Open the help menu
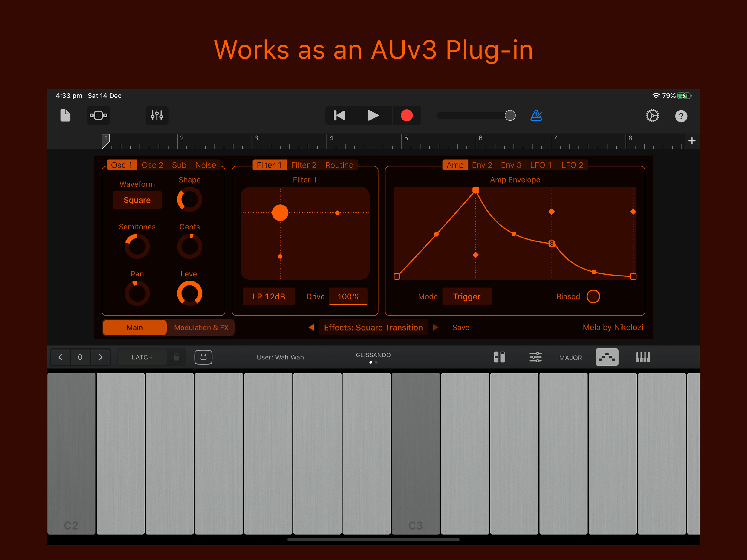Viewport: 747px width, 560px height. coord(681,116)
